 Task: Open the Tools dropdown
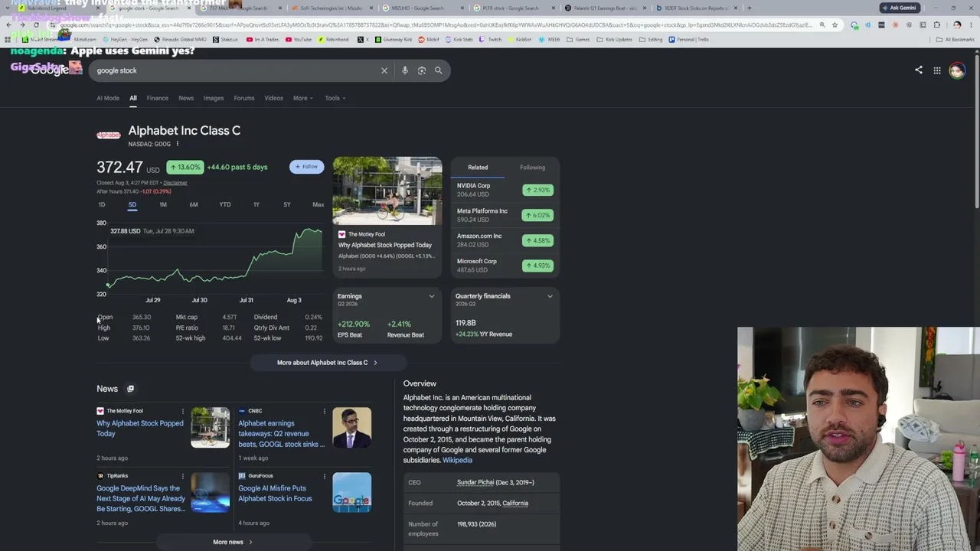tap(335, 98)
